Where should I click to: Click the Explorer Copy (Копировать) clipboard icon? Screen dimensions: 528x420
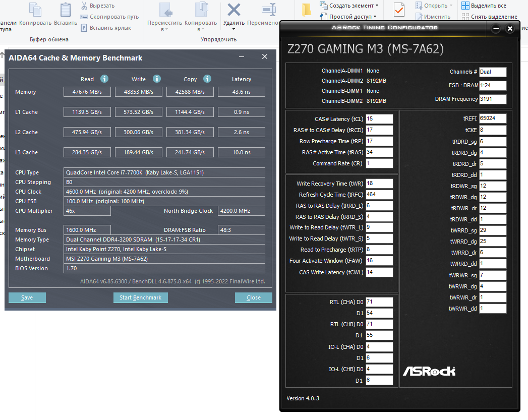click(x=35, y=10)
